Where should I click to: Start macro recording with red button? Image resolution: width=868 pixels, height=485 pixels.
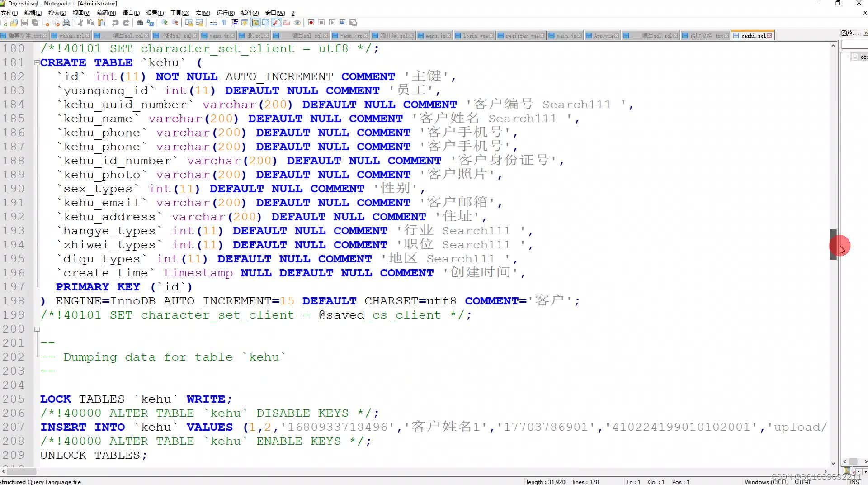click(x=311, y=23)
